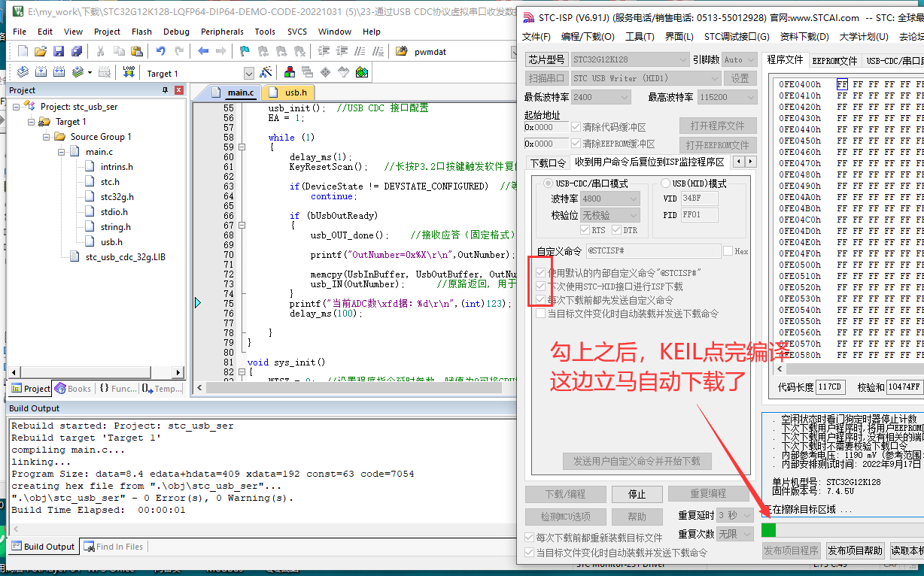Toggle the Hex checkbox beside custom command
This screenshot has width=924, height=576.
click(728, 251)
